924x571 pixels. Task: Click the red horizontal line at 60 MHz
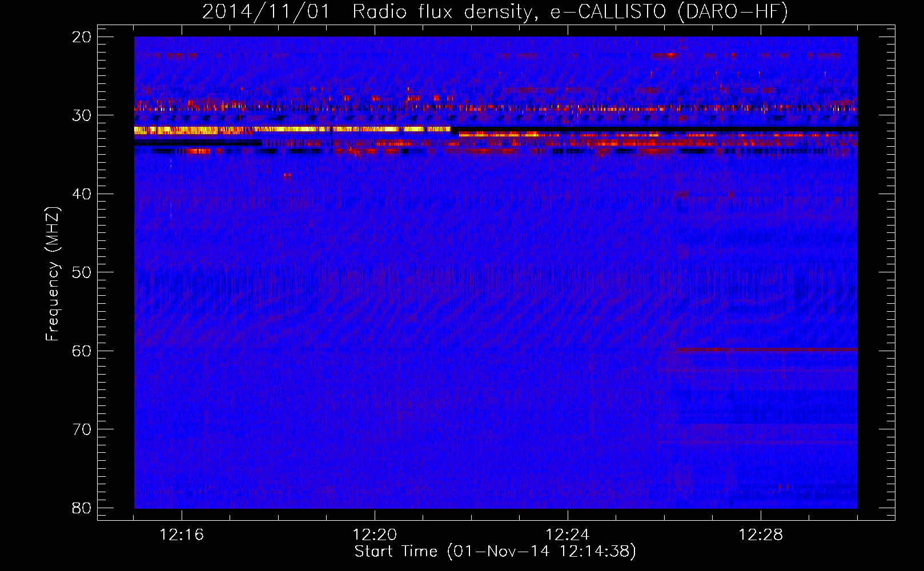coord(766,350)
